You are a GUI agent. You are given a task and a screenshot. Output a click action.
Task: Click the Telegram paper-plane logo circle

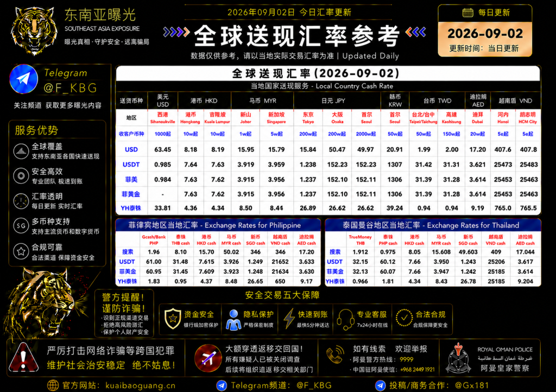pos(24,79)
